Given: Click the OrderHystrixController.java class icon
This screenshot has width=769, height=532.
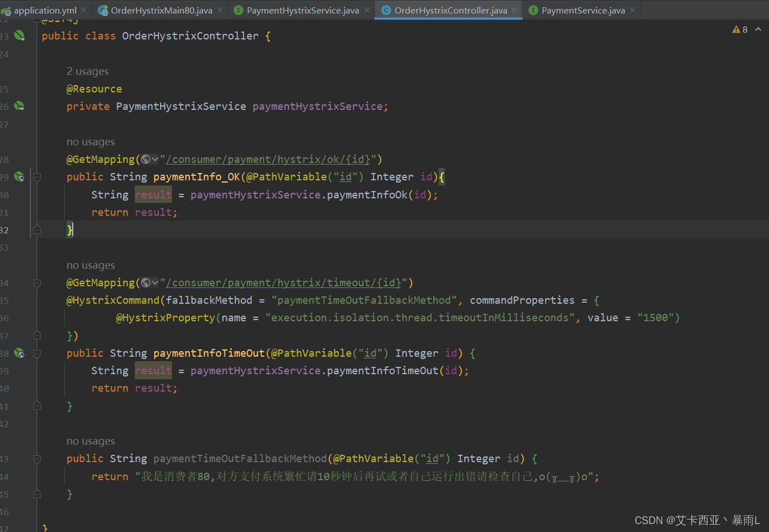Looking at the screenshot, I should coord(386,10).
